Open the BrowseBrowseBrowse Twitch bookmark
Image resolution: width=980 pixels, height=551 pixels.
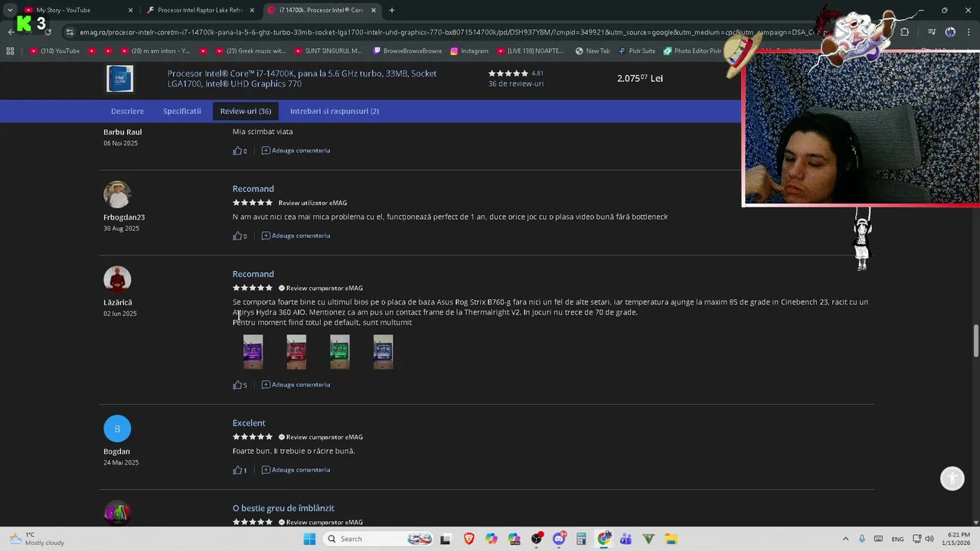[407, 51]
